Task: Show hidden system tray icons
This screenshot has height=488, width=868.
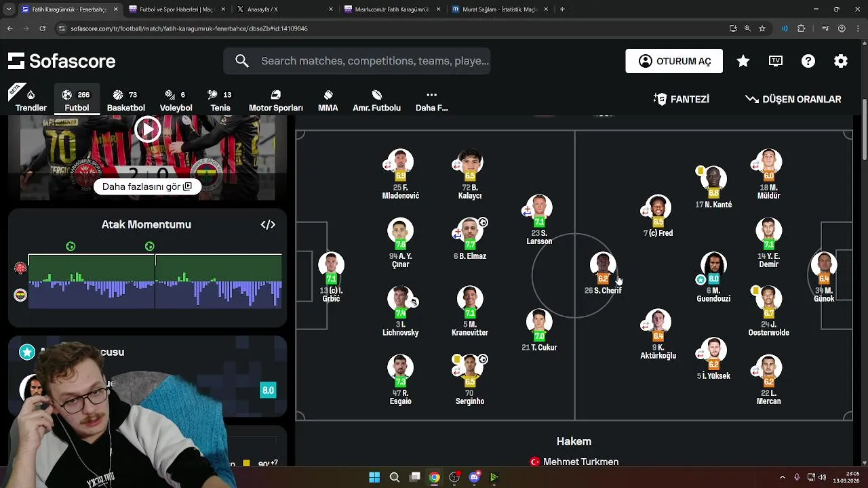Action: click(782, 477)
